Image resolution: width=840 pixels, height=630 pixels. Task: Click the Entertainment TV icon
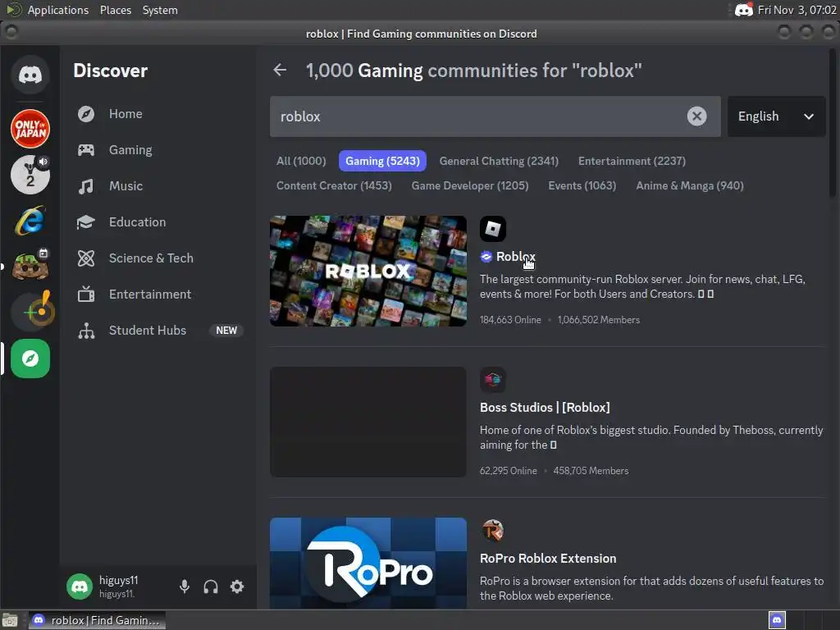point(85,294)
